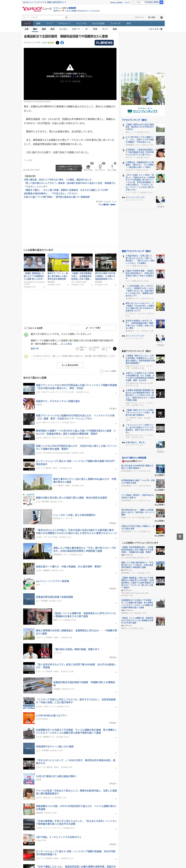Open the 有料 tab
Image resolution: width=186 pixels, height=868 pixels.
coord(128,24)
